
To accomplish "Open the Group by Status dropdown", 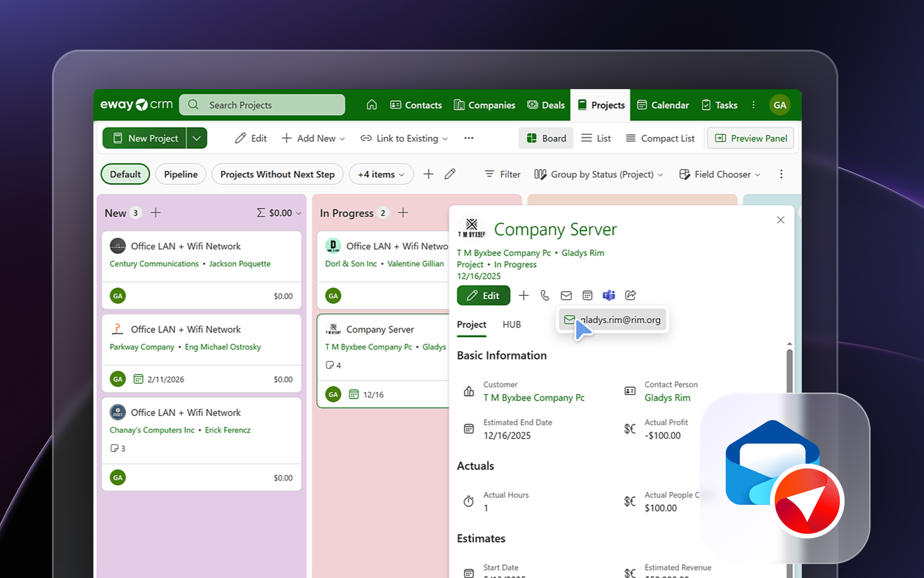I will (x=599, y=174).
